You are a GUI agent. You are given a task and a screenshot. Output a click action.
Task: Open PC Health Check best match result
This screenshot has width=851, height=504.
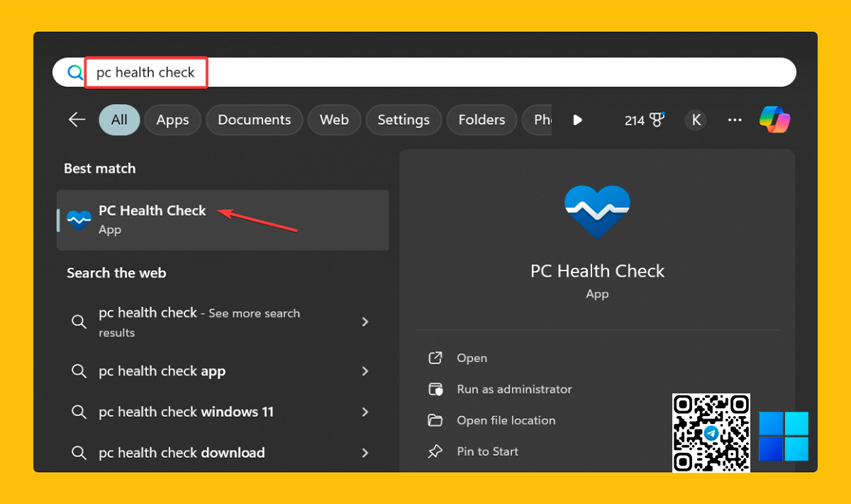(223, 220)
